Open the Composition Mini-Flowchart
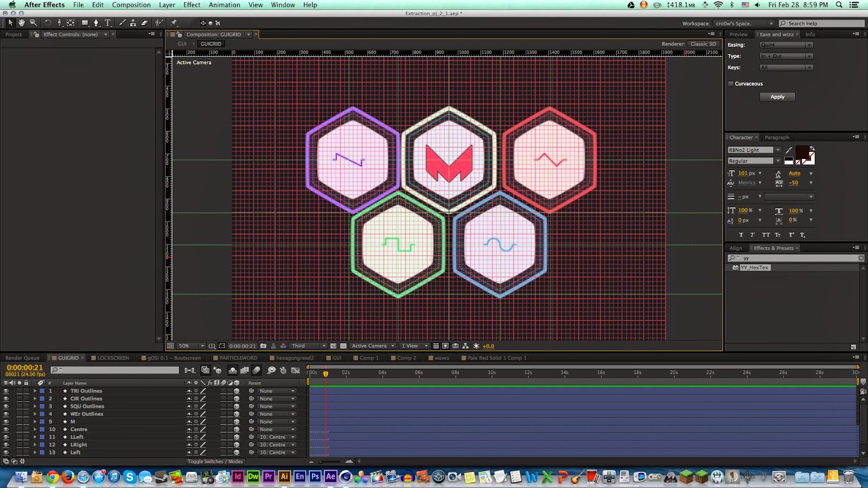 coord(189,370)
